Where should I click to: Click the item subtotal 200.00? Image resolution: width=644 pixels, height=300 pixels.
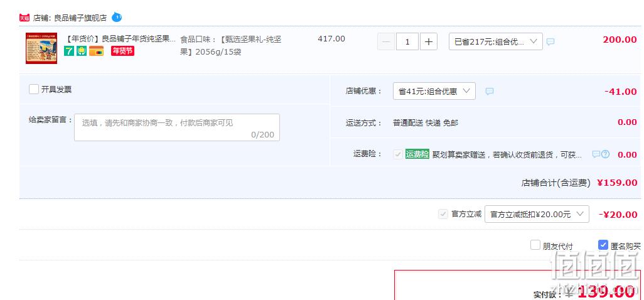tap(620, 40)
